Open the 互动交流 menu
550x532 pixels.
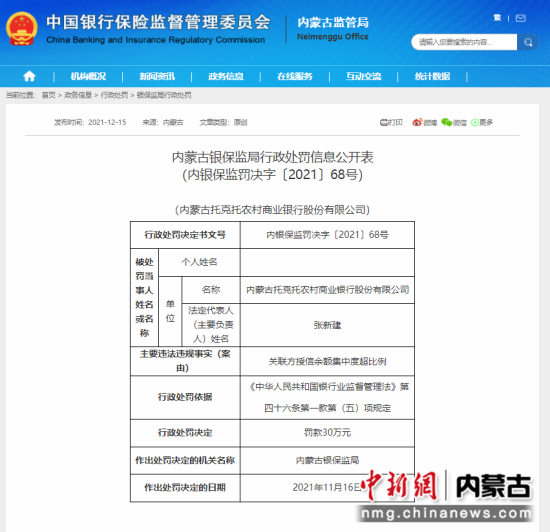tap(364, 76)
